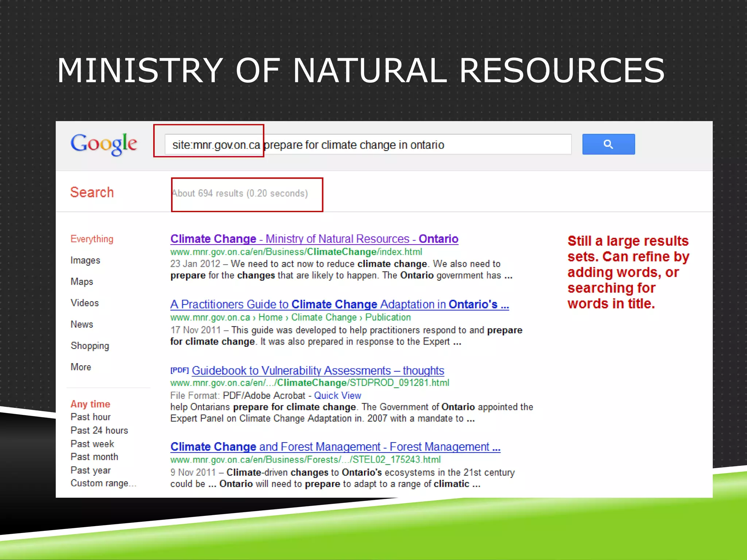Select the Everything search filter
This screenshot has width=747, height=560.
pyautogui.click(x=92, y=239)
